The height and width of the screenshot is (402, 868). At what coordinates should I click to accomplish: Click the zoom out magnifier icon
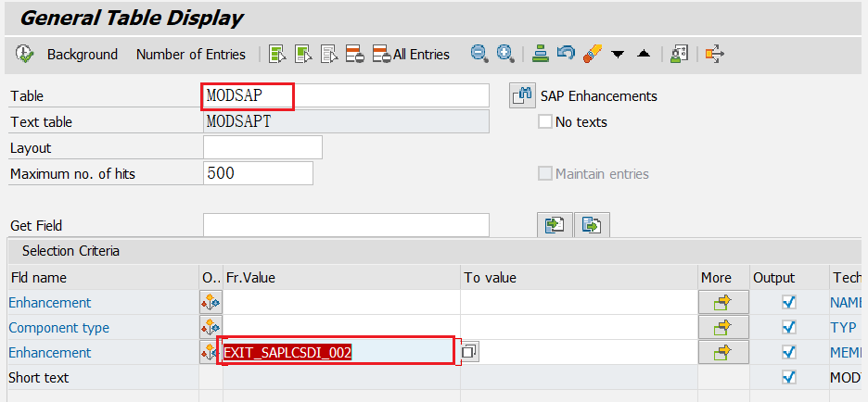click(x=479, y=54)
